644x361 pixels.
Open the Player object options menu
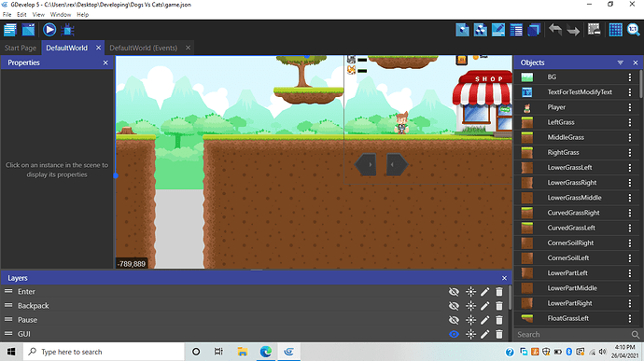click(630, 107)
